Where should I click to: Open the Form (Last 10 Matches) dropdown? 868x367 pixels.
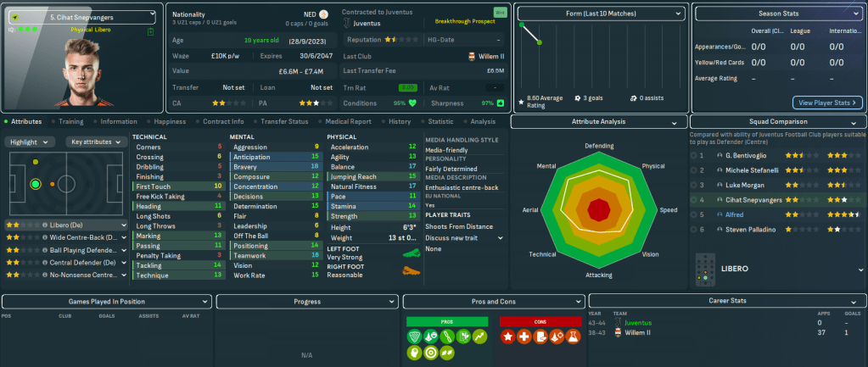(601, 14)
